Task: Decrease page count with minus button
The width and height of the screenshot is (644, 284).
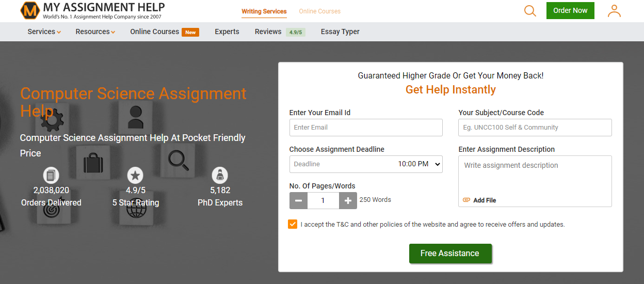Action: tap(298, 201)
